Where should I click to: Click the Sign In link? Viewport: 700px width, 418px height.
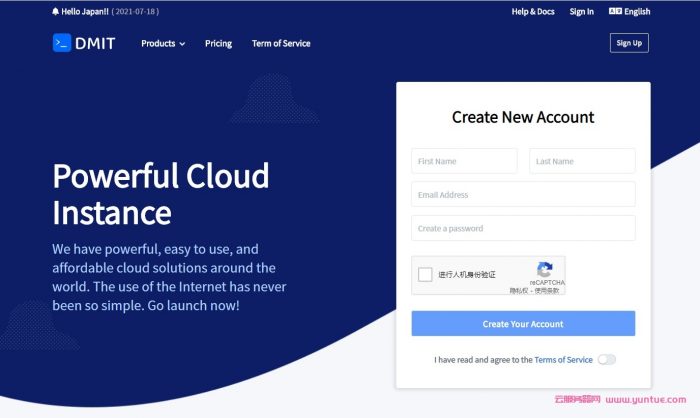pos(582,12)
